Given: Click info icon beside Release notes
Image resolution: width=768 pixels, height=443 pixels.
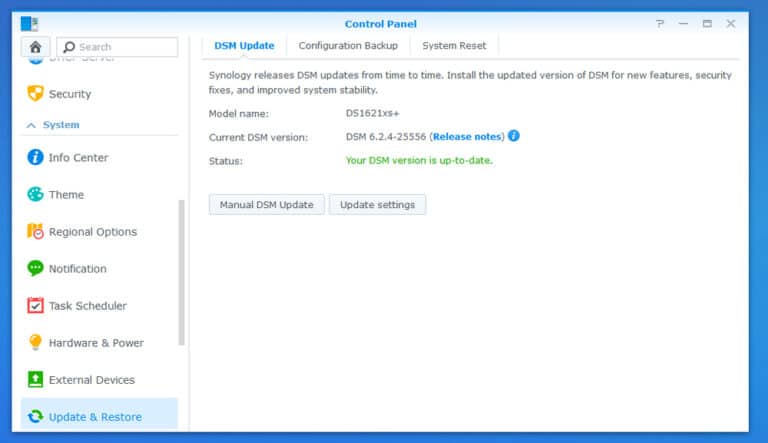Looking at the screenshot, I should (x=514, y=136).
